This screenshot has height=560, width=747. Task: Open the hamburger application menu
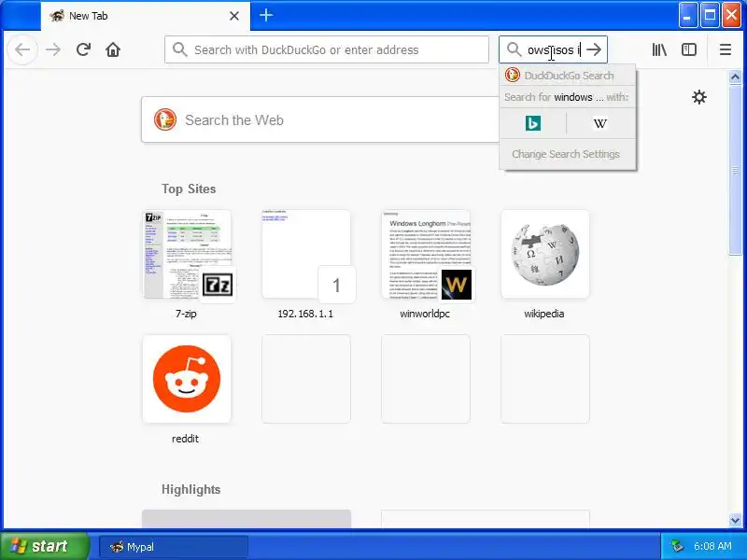(x=726, y=49)
